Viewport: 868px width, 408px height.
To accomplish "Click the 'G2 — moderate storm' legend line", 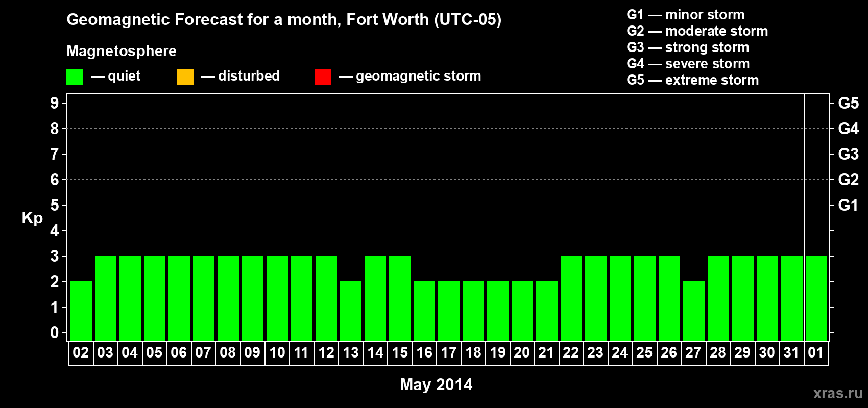I will coord(697,31).
